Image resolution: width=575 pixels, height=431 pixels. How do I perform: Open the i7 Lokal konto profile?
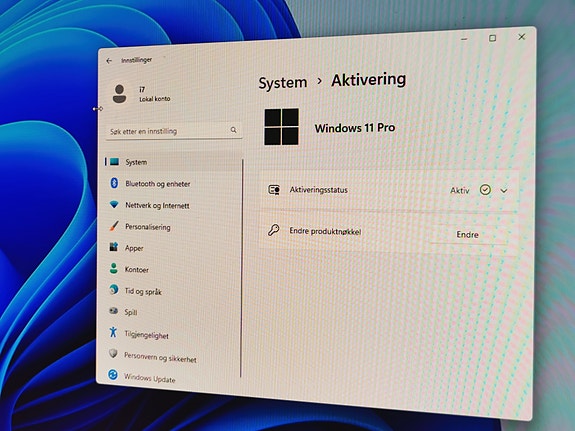pyautogui.click(x=141, y=94)
